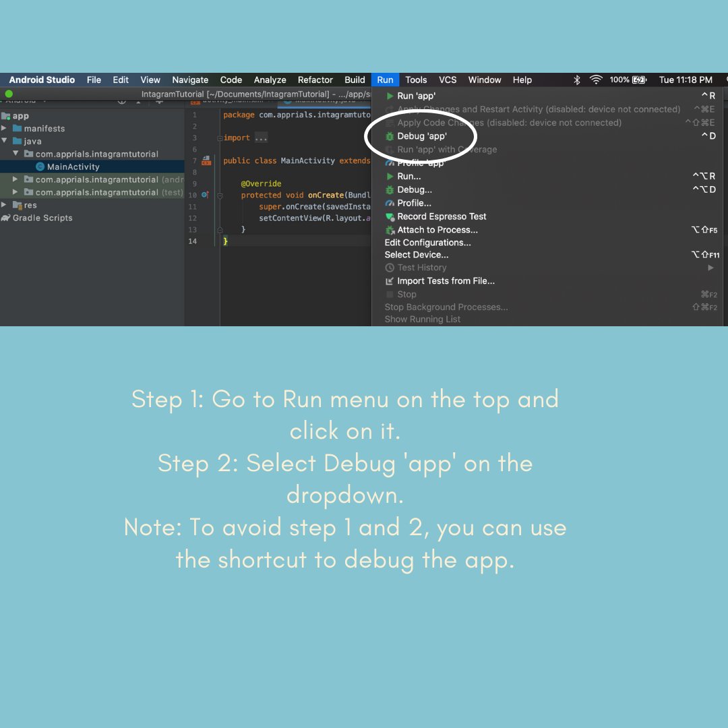This screenshot has height=728, width=728.
Task: Open the Build menu
Action: pyautogui.click(x=355, y=80)
